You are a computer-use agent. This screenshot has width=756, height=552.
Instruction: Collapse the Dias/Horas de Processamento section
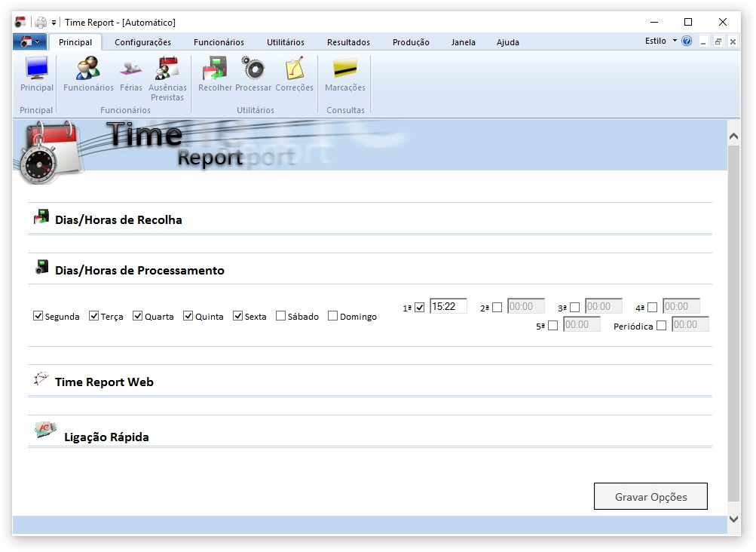coord(139,270)
